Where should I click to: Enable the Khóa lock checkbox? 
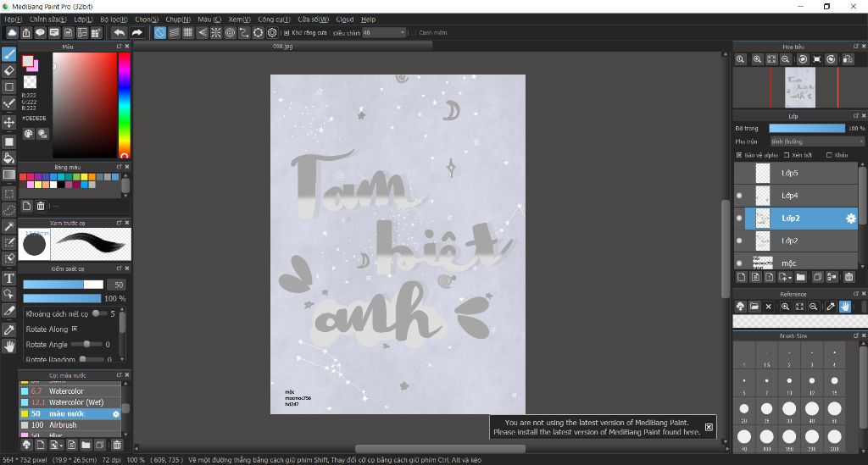pos(829,155)
